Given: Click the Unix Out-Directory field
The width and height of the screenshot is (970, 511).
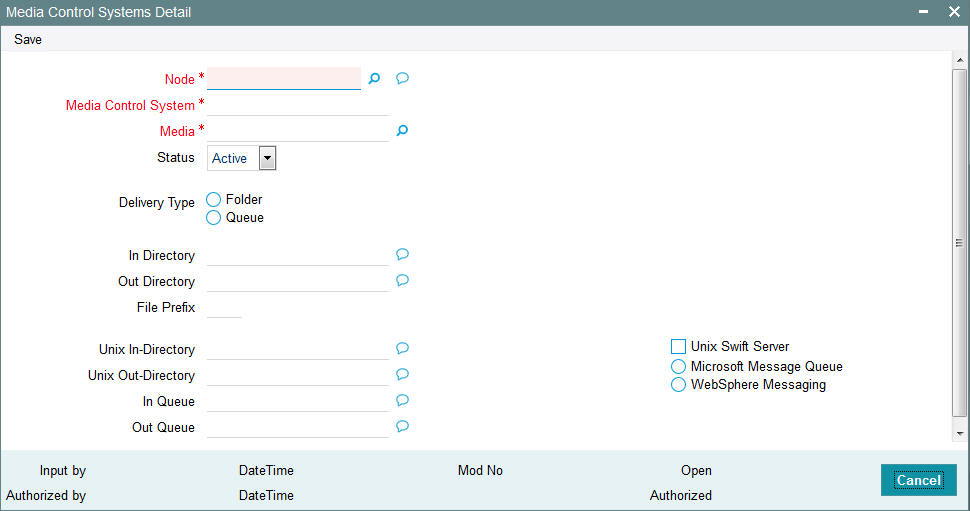Looking at the screenshot, I should point(298,375).
